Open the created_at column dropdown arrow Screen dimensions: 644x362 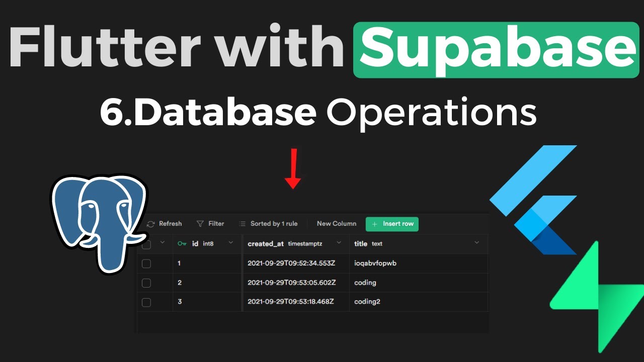point(339,243)
